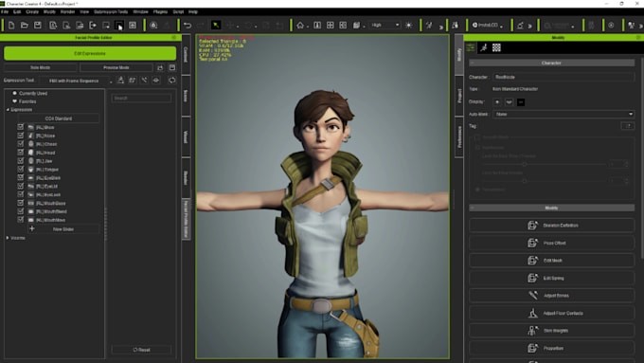Uncheck the [RL] MouthMove checkbox

click(x=21, y=220)
